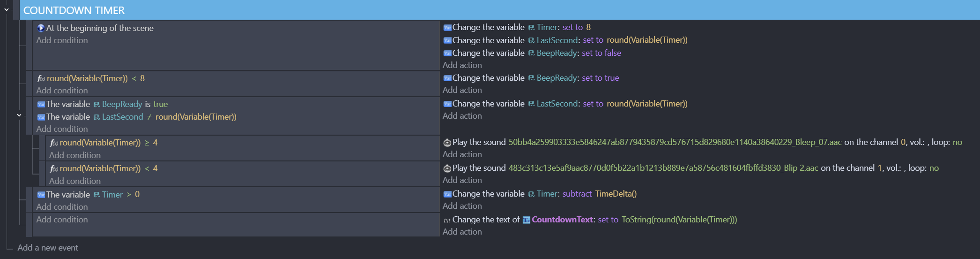Click the scene start condition icon
Image resolution: width=980 pixels, height=259 pixels.
[x=41, y=28]
